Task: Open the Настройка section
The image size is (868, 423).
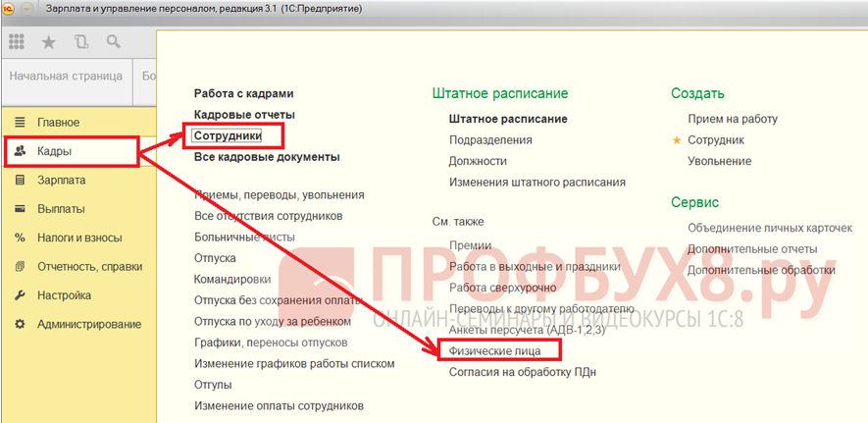Action: tap(64, 295)
